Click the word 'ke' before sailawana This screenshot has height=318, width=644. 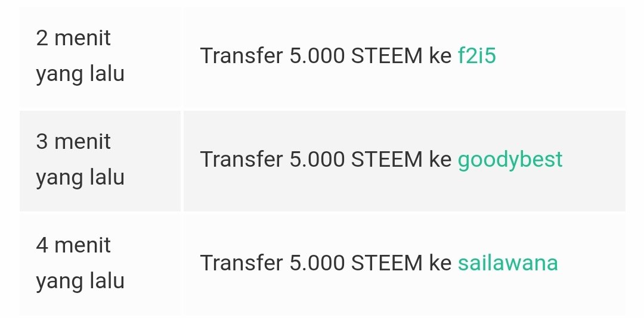pos(440,263)
